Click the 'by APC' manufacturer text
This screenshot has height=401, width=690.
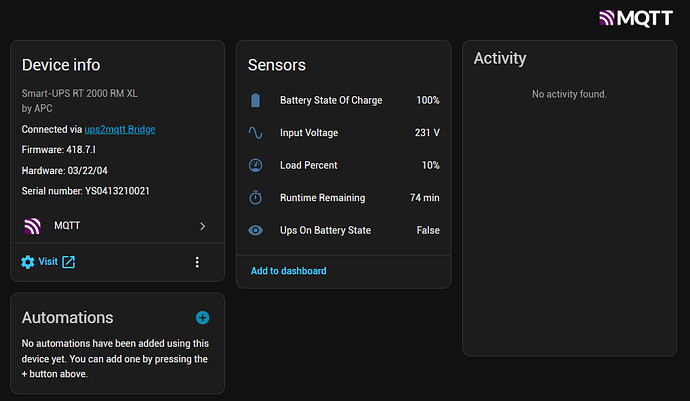[x=37, y=108]
